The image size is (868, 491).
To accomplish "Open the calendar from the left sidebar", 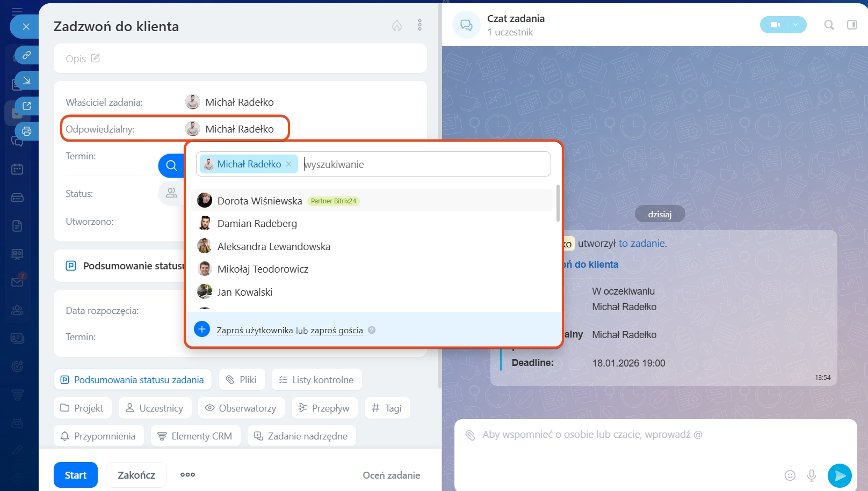I will (x=17, y=169).
